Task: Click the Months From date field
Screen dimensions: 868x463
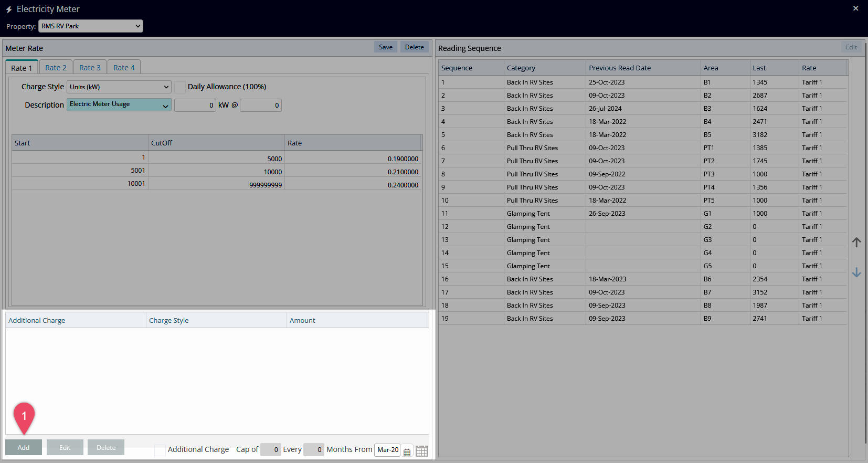Action: pyautogui.click(x=387, y=450)
